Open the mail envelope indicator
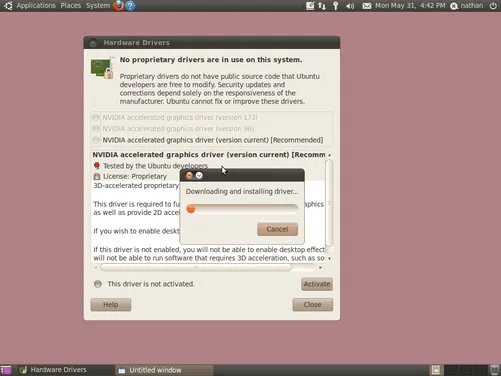 [x=367, y=6]
